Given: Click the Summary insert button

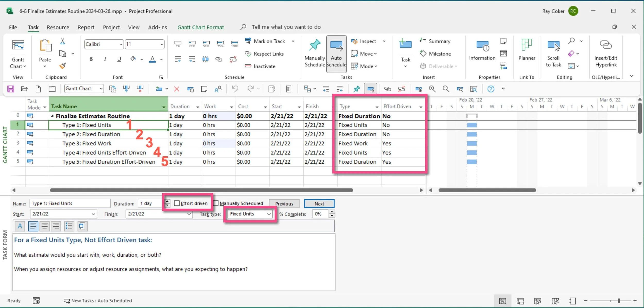Looking at the screenshot, I should tap(435, 41).
